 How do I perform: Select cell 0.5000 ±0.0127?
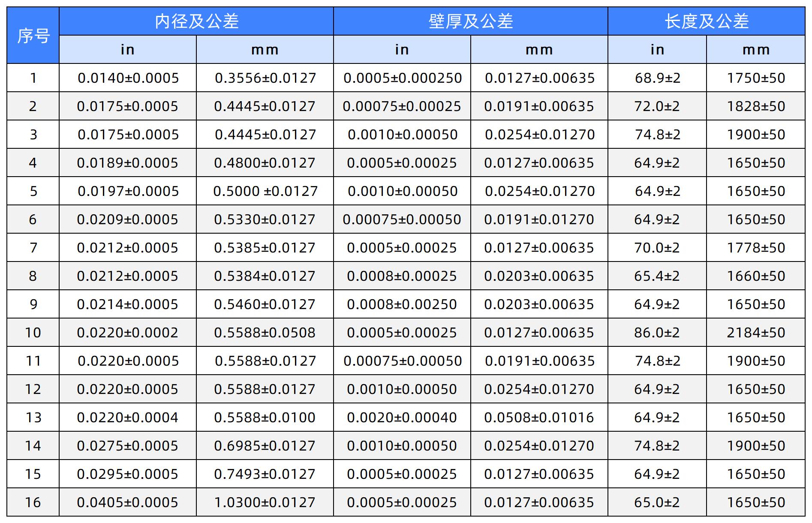click(265, 191)
